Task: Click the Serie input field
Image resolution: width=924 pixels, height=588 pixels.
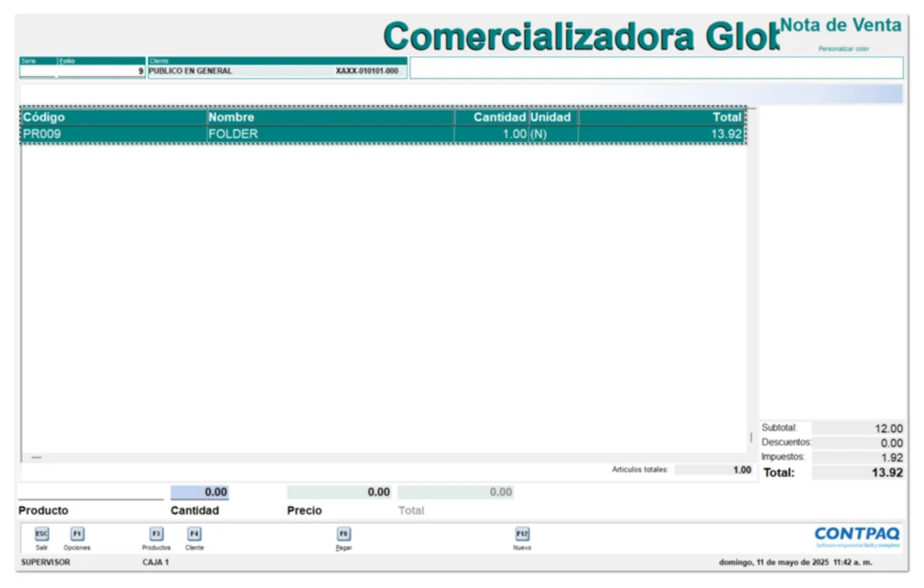Action: click(39, 71)
